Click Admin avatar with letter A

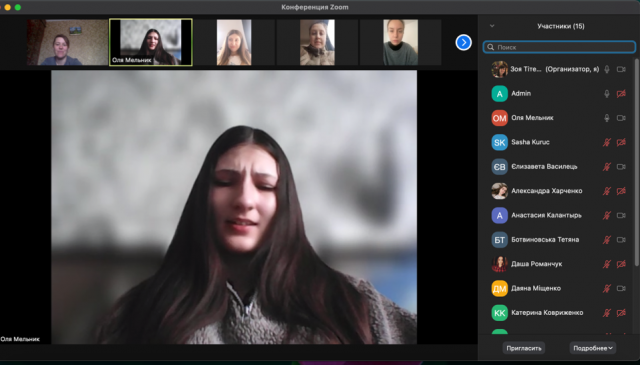click(500, 94)
